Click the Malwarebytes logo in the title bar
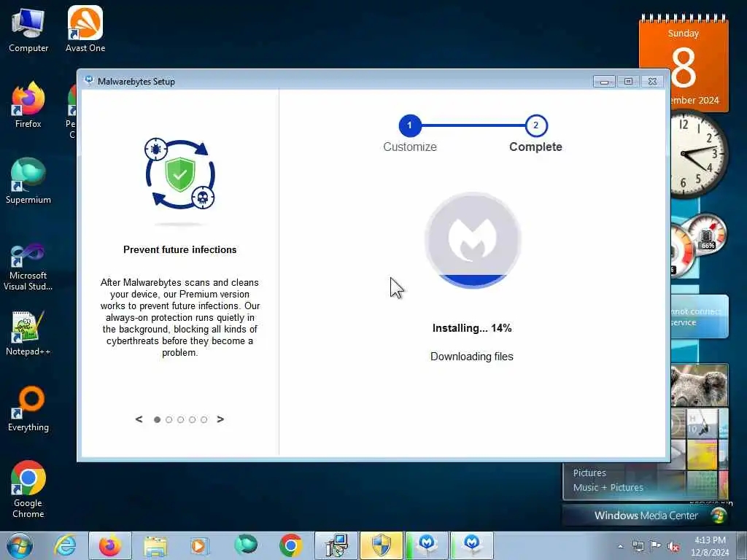This screenshot has height=560, width=747. pyautogui.click(x=88, y=80)
